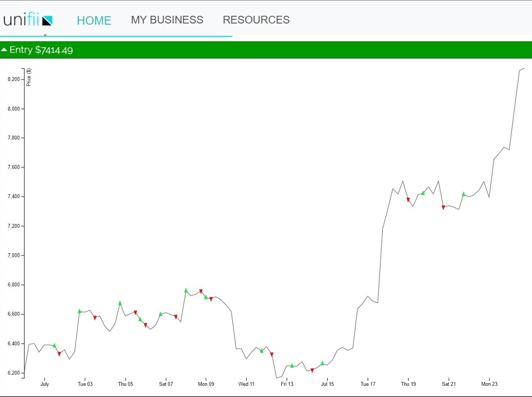Screen dimensions: 532x397
Task: Click the last green up marker before Mon 23
Action: (464, 194)
